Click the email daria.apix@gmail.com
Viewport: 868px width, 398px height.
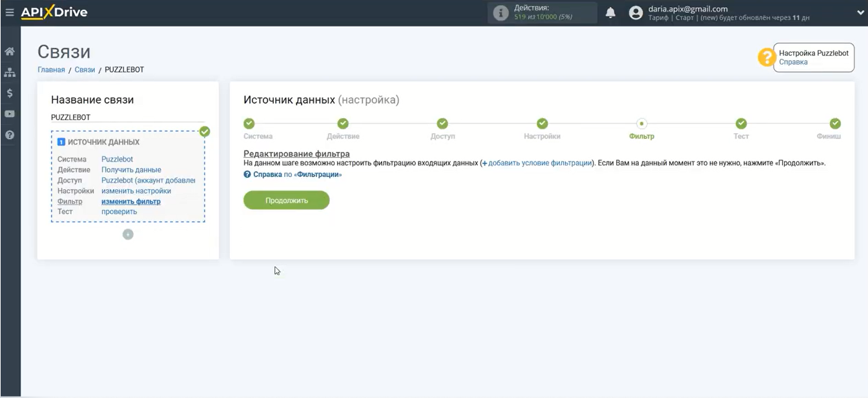click(688, 9)
